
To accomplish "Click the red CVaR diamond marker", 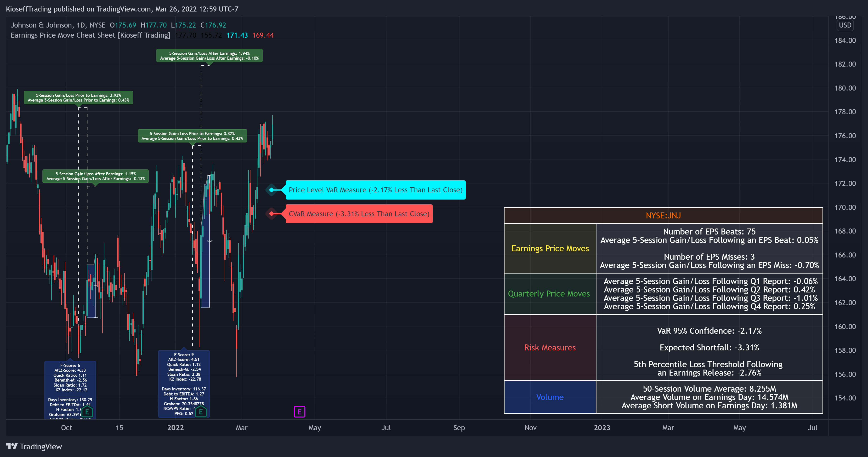I will 272,214.
